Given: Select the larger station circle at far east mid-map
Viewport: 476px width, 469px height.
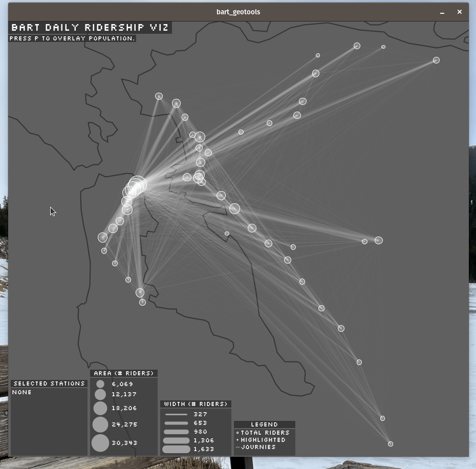Looking at the screenshot, I should (379, 241).
